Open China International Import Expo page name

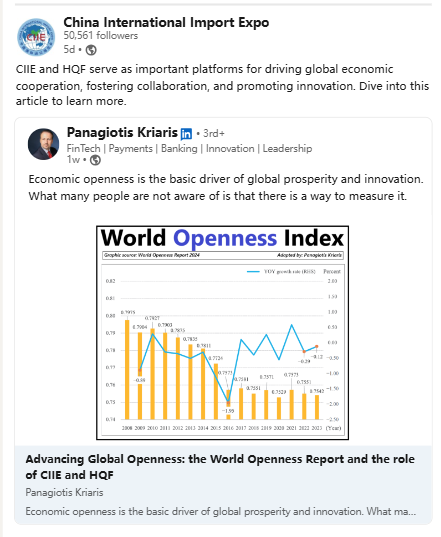pos(166,23)
